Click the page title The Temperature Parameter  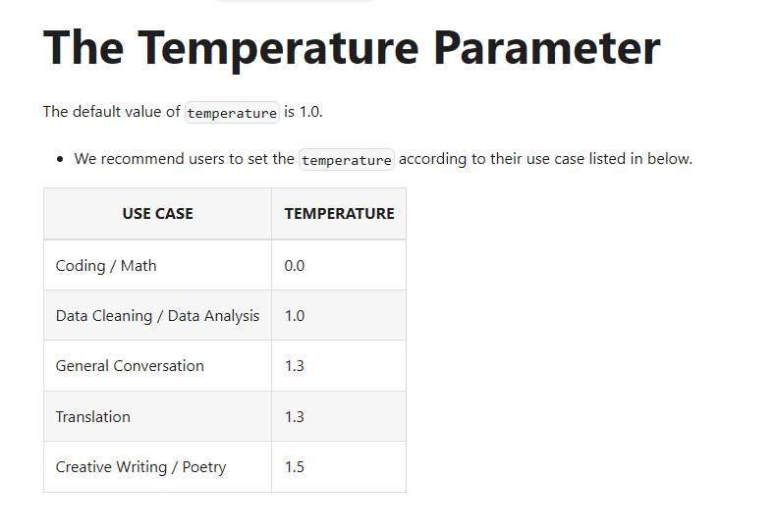click(x=352, y=48)
